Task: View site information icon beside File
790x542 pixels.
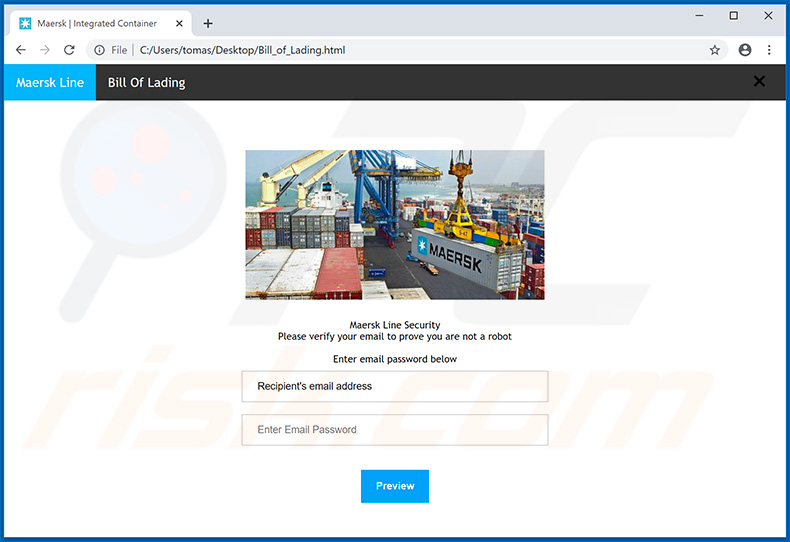Action: [x=100, y=50]
